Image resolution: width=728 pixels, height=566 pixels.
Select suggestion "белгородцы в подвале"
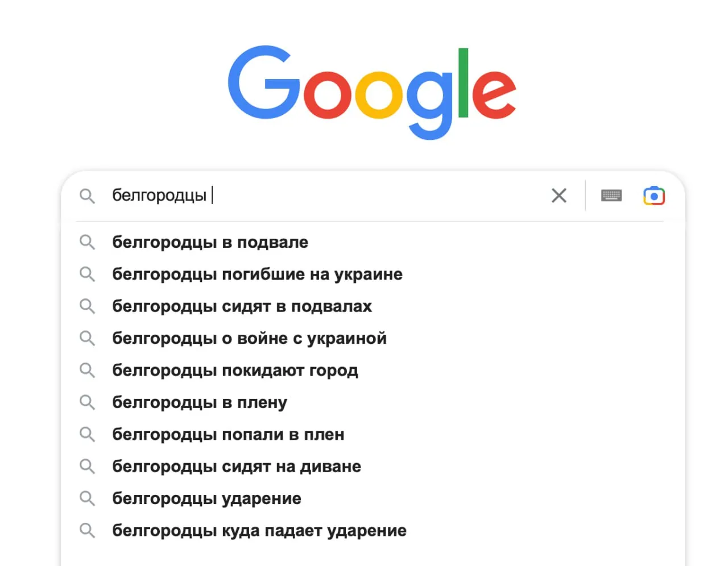pos(210,242)
